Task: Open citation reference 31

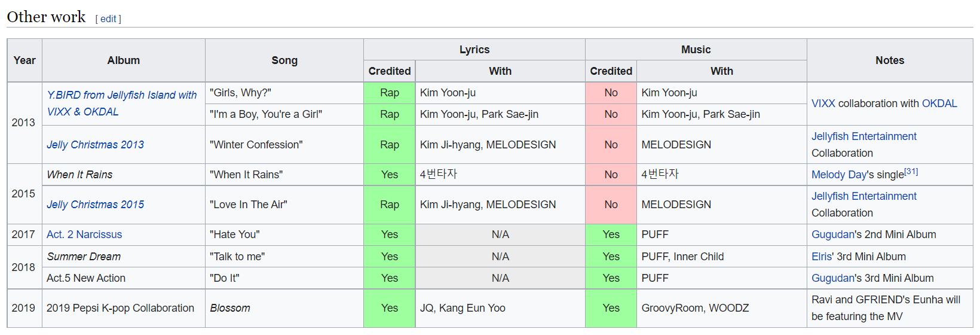Action: click(x=911, y=172)
